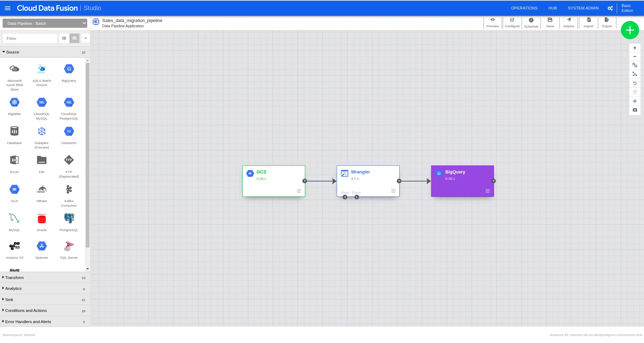Add Database source plugin
Screen dimensions: 644x343
coord(14,136)
